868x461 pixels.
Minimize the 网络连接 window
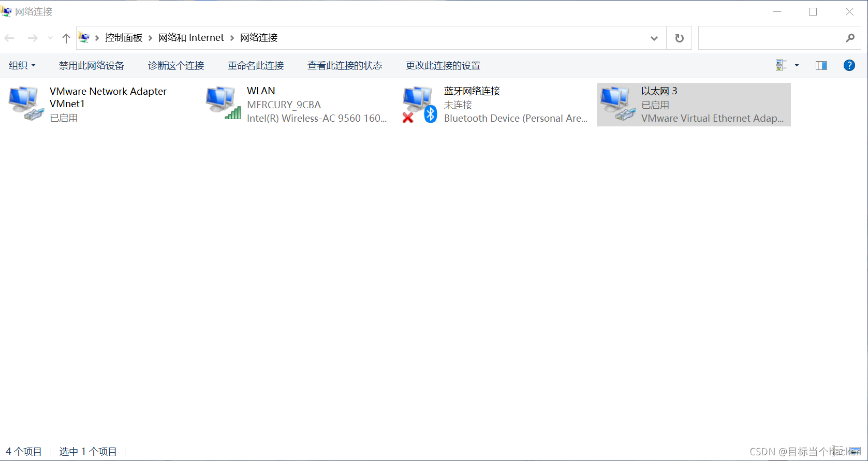coord(777,11)
